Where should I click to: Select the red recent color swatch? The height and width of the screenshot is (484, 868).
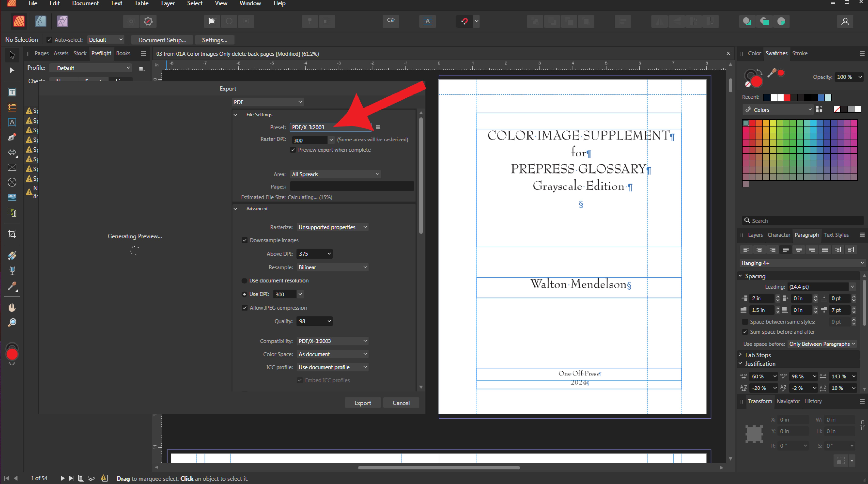787,97
